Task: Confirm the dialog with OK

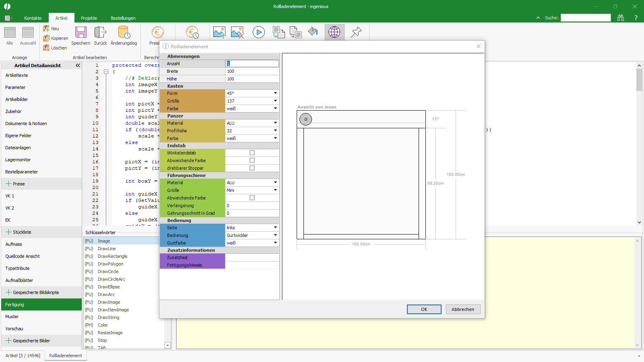Action: click(424, 309)
